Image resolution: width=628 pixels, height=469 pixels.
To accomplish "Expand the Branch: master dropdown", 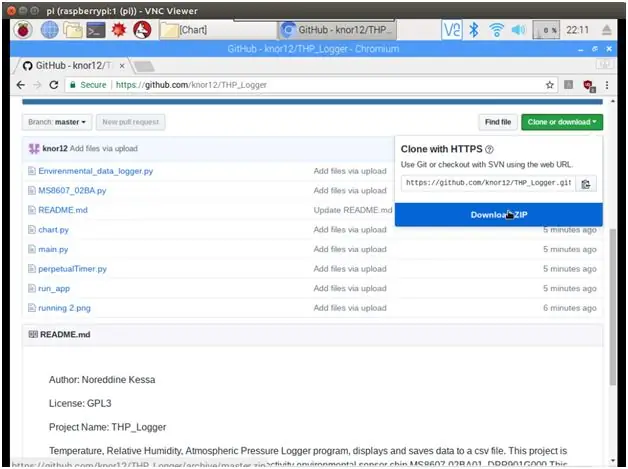I will (57, 122).
